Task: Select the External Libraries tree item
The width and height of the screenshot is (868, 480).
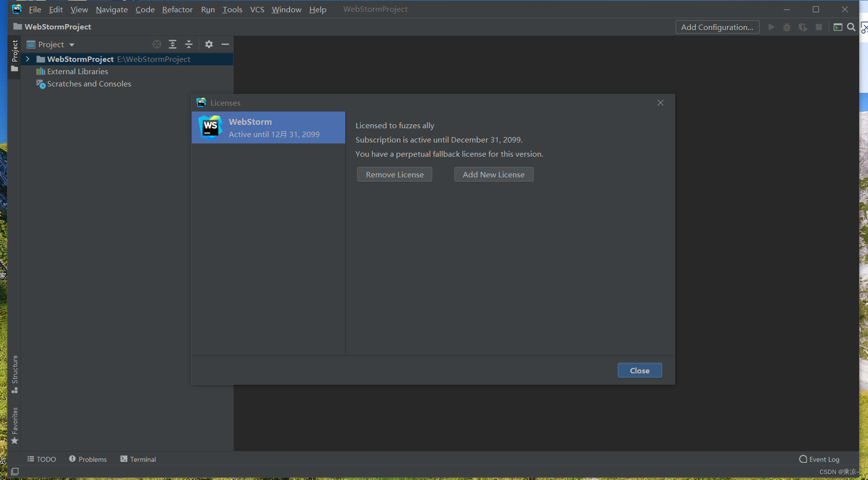Action: (127, 71)
